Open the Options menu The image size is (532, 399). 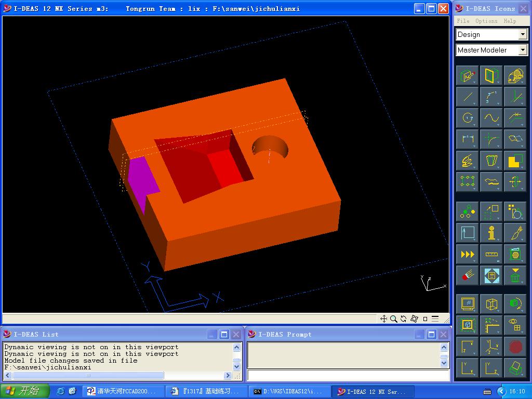[x=486, y=21]
